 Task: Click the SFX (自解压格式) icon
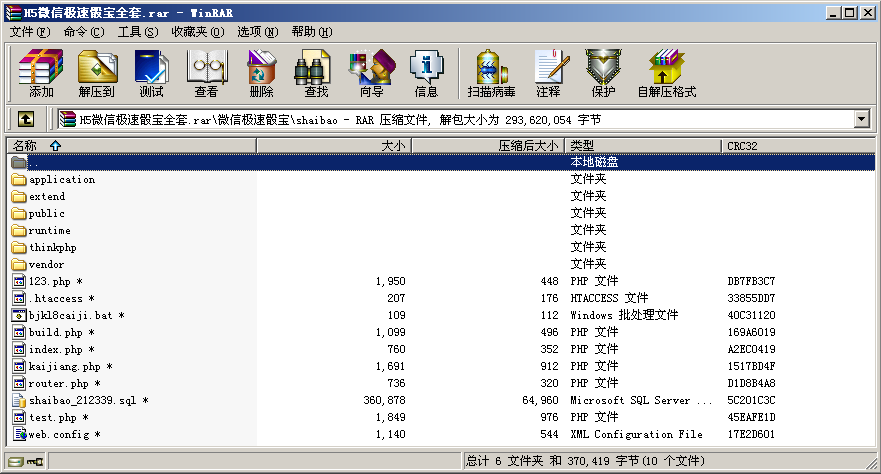click(x=666, y=74)
